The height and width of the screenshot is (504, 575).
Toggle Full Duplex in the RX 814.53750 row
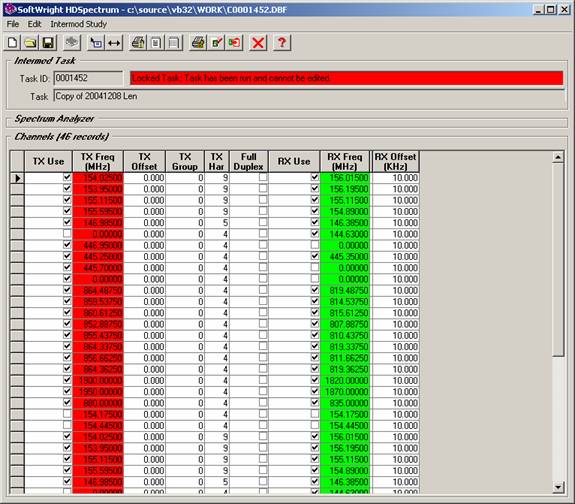263,301
